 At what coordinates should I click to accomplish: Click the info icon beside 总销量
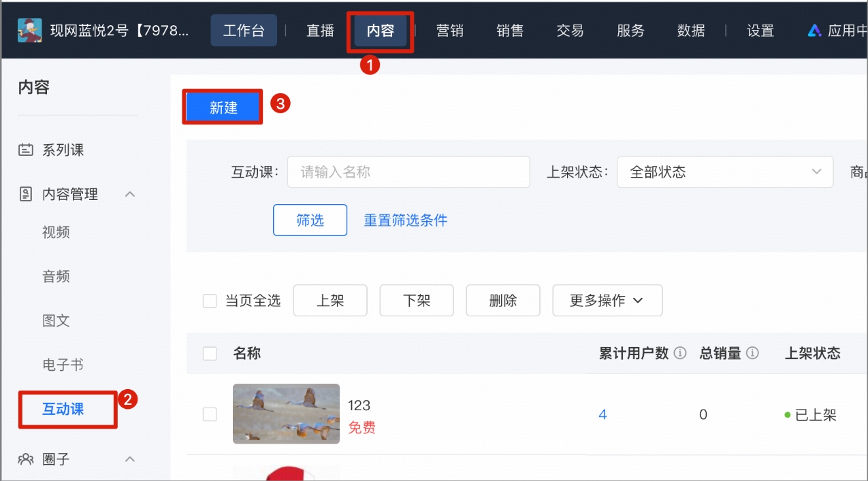(x=752, y=353)
